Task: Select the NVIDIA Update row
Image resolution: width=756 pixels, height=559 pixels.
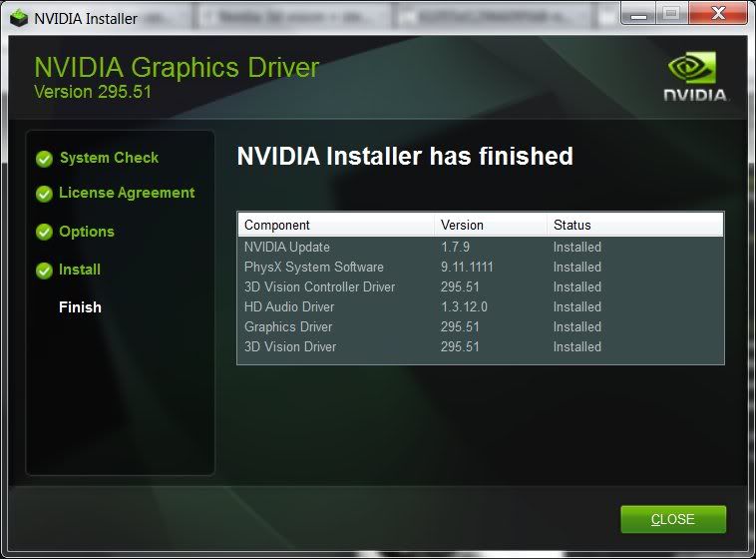Action: point(481,247)
